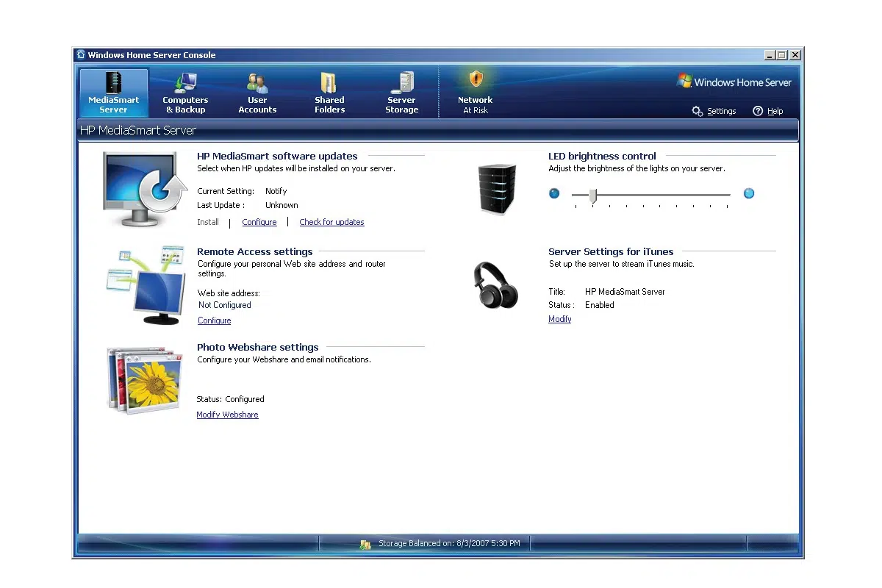Viewport: 882px width, 588px height.
Task: Click the 'Status: Configured' Webshare text
Action: tap(230, 399)
